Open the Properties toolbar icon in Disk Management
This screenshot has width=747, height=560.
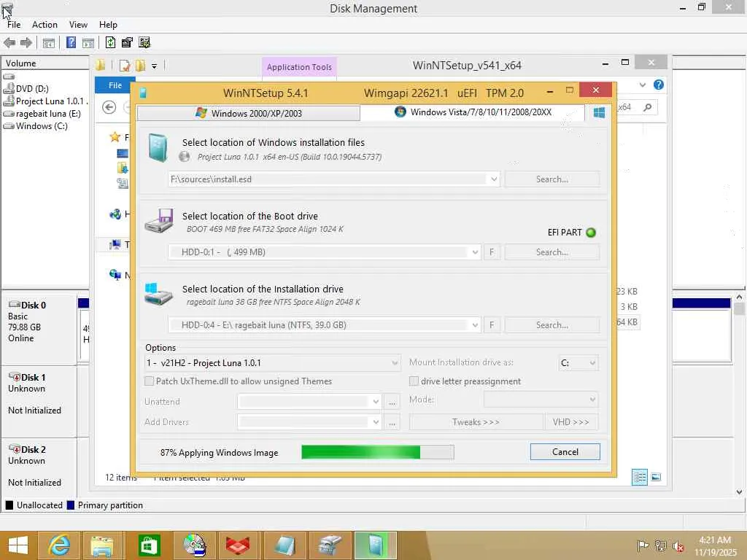click(x=127, y=42)
